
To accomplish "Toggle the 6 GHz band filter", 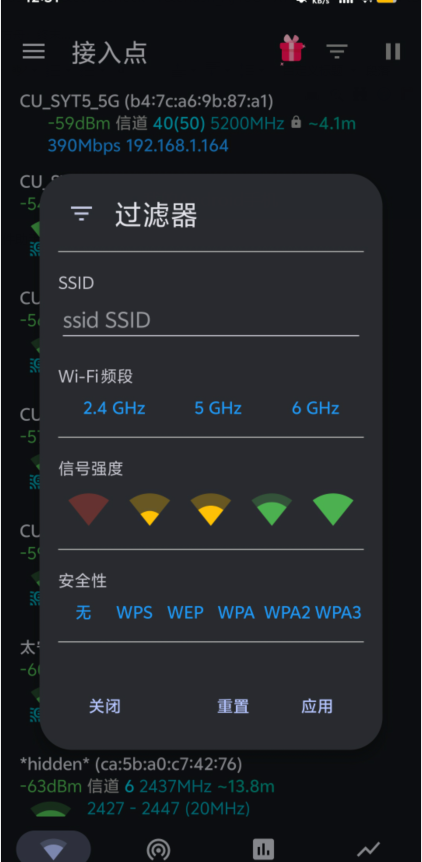I will pyautogui.click(x=315, y=408).
